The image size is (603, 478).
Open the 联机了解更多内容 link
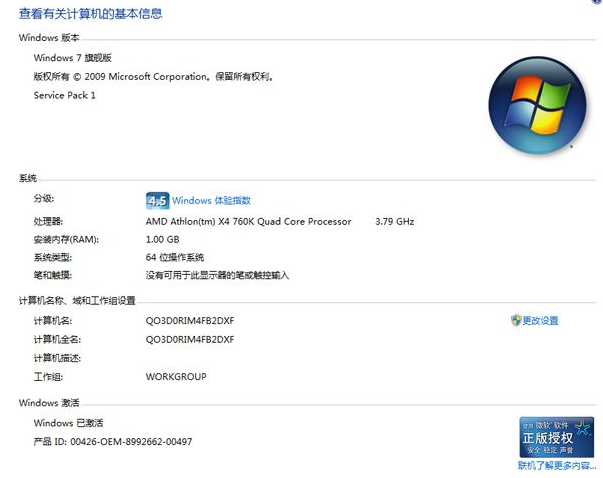556,466
